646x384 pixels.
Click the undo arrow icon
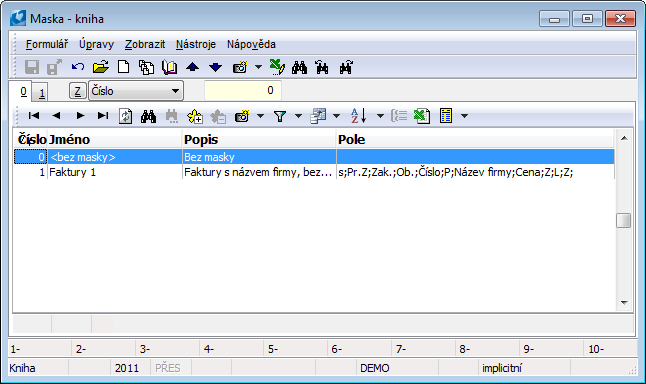(77, 67)
